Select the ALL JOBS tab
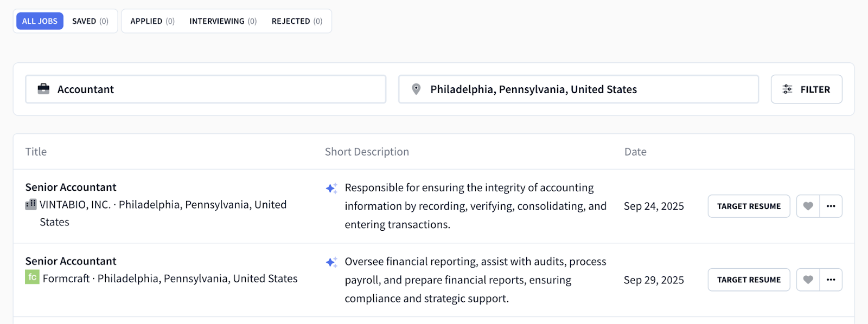This screenshot has height=324, width=868. click(40, 21)
